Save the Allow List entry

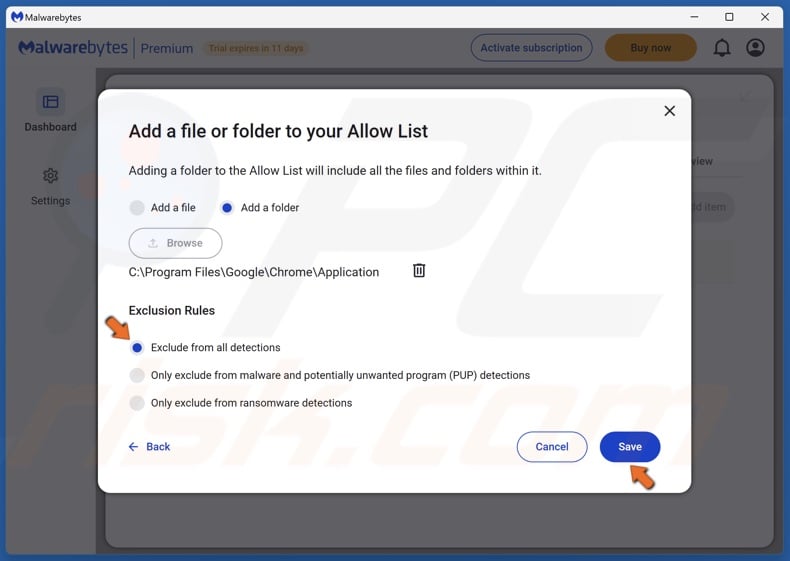point(630,447)
